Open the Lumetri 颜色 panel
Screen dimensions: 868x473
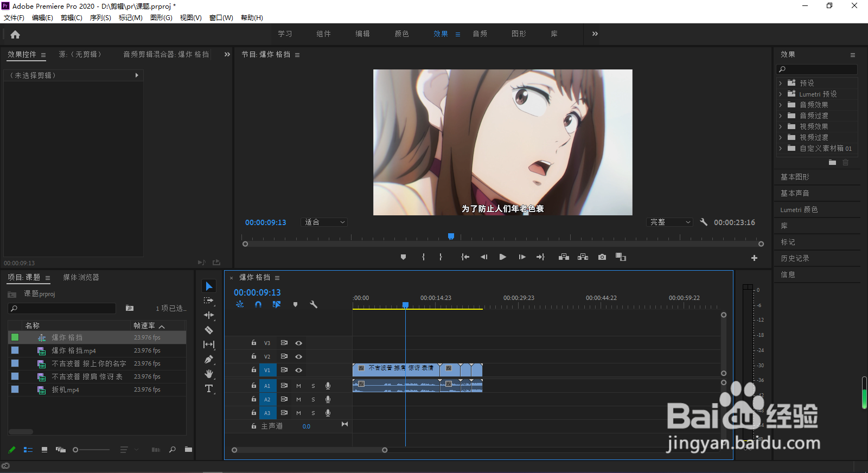pos(799,209)
